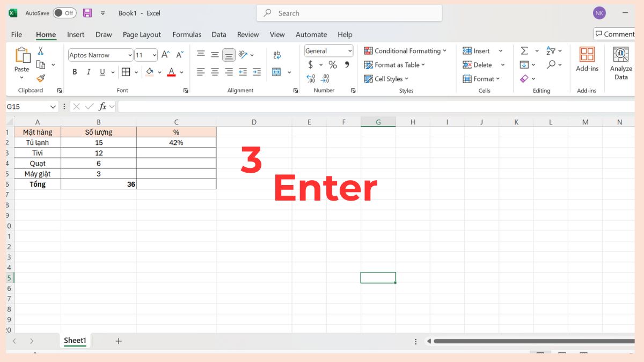Toggle the AutoSave switch off
The height and width of the screenshot is (362, 644).
64,13
